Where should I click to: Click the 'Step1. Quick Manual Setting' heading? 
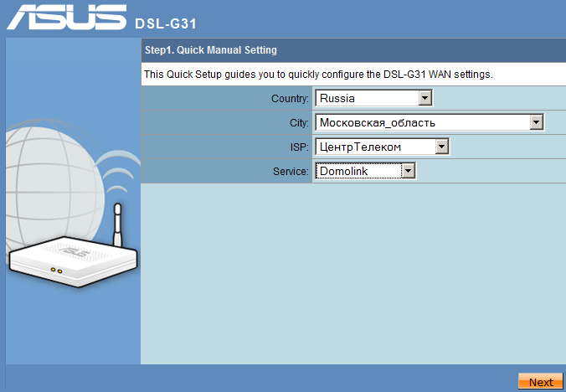tap(211, 49)
